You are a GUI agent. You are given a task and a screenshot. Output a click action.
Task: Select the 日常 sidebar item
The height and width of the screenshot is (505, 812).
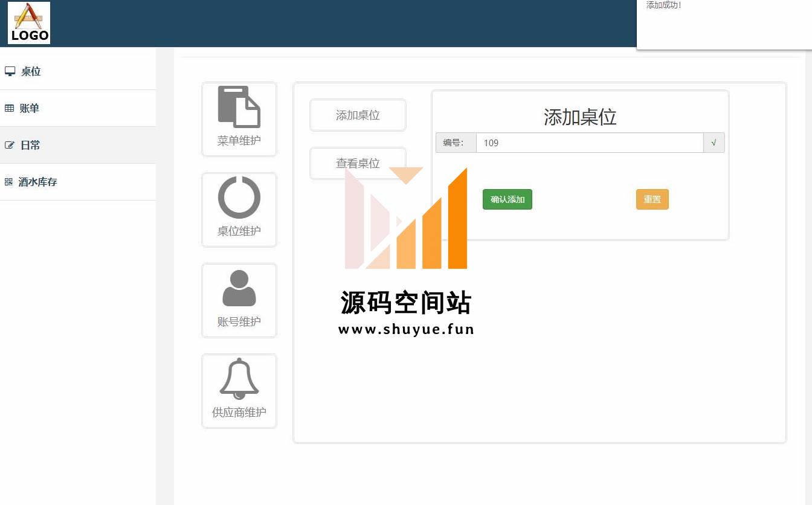(x=78, y=145)
